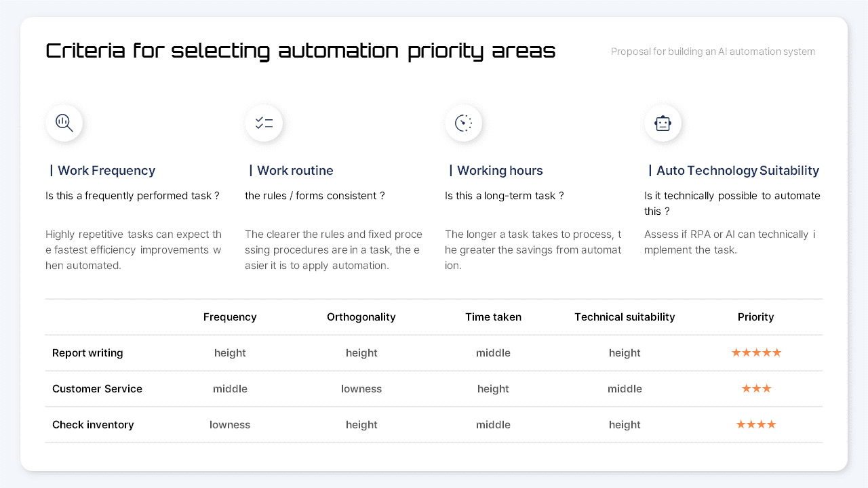Click the magnifying glass Work Frequency icon

click(64, 123)
